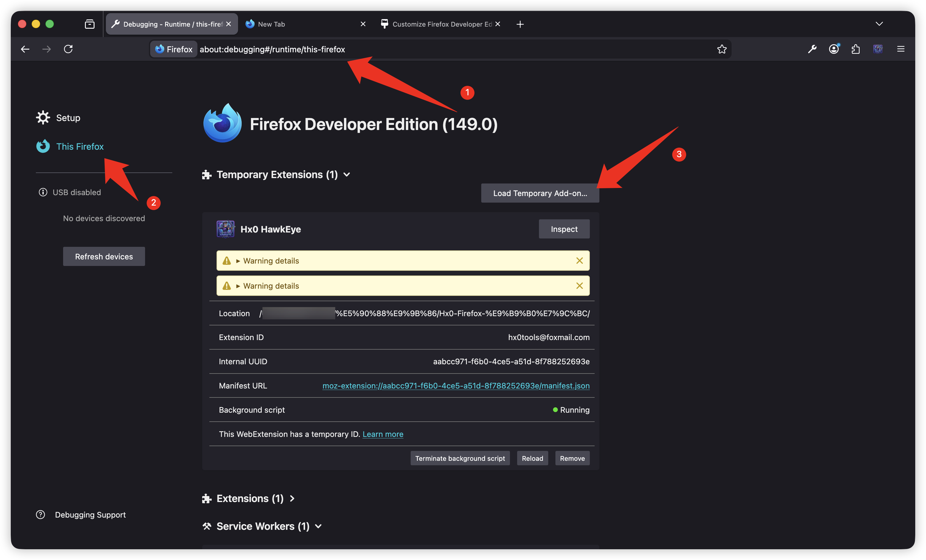Open the Firefox account icon
926x560 pixels.
tap(834, 49)
